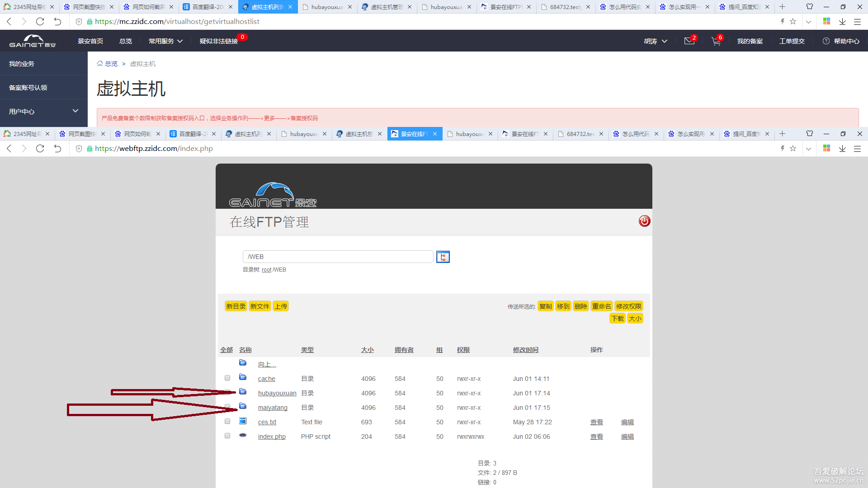Open hamburger menu in upper browser window
The image size is (868, 488).
pos(857,21)
